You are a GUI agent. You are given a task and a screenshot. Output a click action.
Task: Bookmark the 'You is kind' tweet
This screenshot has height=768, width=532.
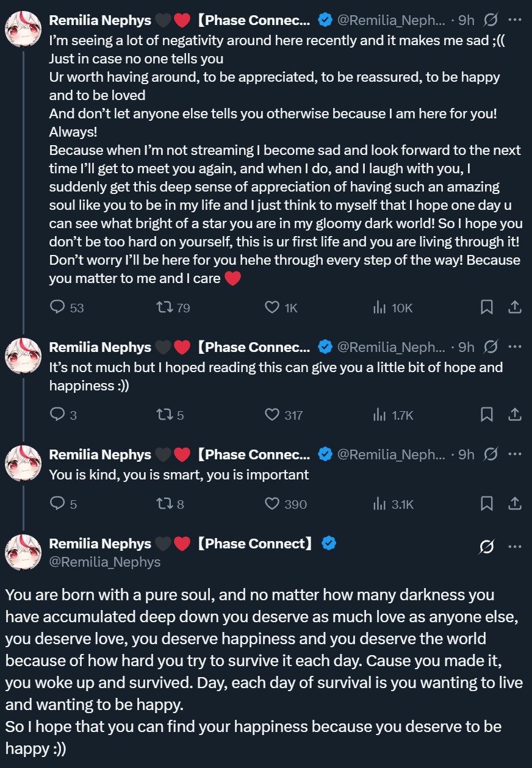click(x=487, y=504)
